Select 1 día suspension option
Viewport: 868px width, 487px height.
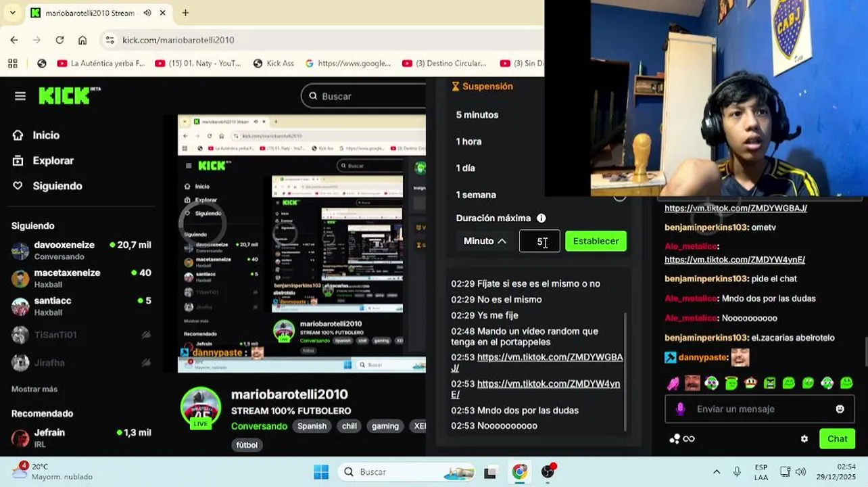tap(465, 168)
